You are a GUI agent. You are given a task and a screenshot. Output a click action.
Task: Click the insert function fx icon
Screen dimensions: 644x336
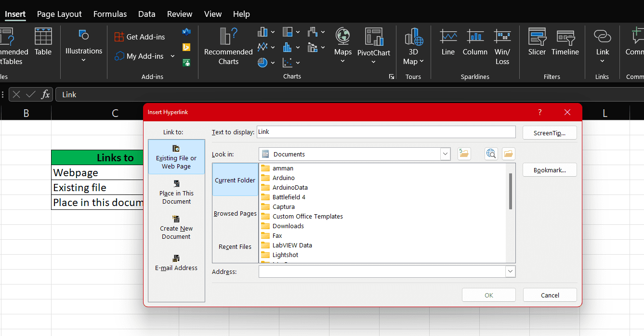click(x=45, y=94)
